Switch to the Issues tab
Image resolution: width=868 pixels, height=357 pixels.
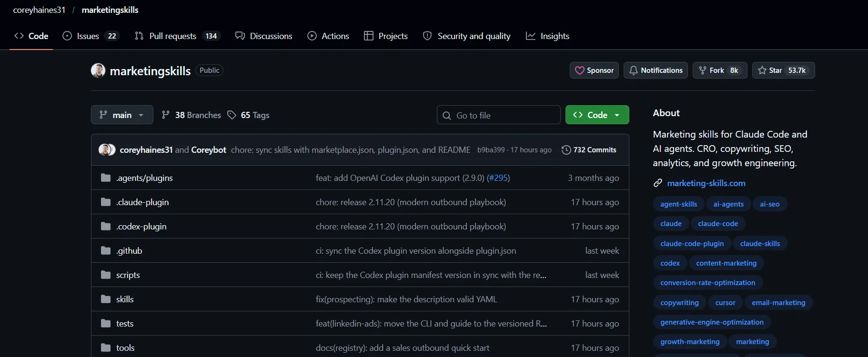[x=91, y=36]
